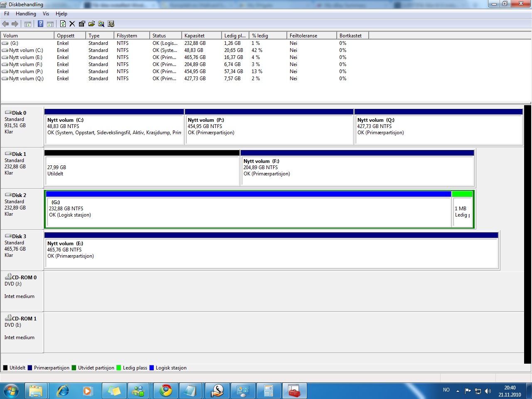The height and width of the screenshot is (399, 532).
Task: Open the blue question mark Help icon
Action: click(x=40, y=24)
